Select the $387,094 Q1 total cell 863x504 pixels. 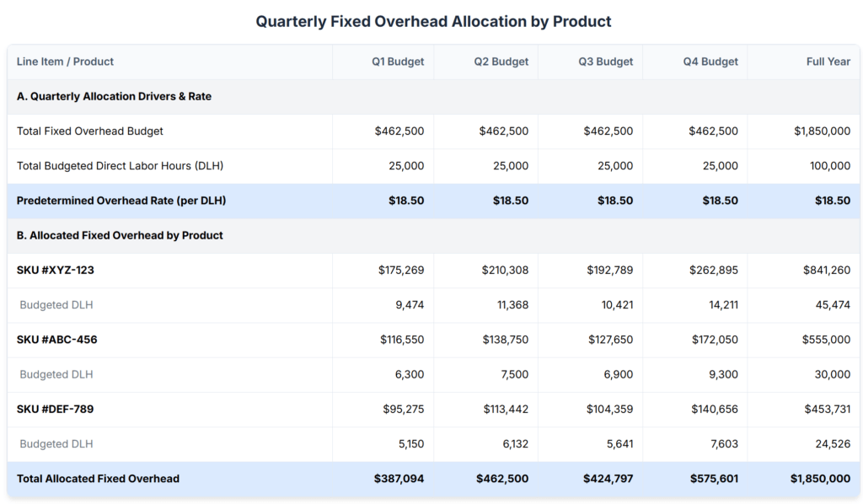(399, 479)
